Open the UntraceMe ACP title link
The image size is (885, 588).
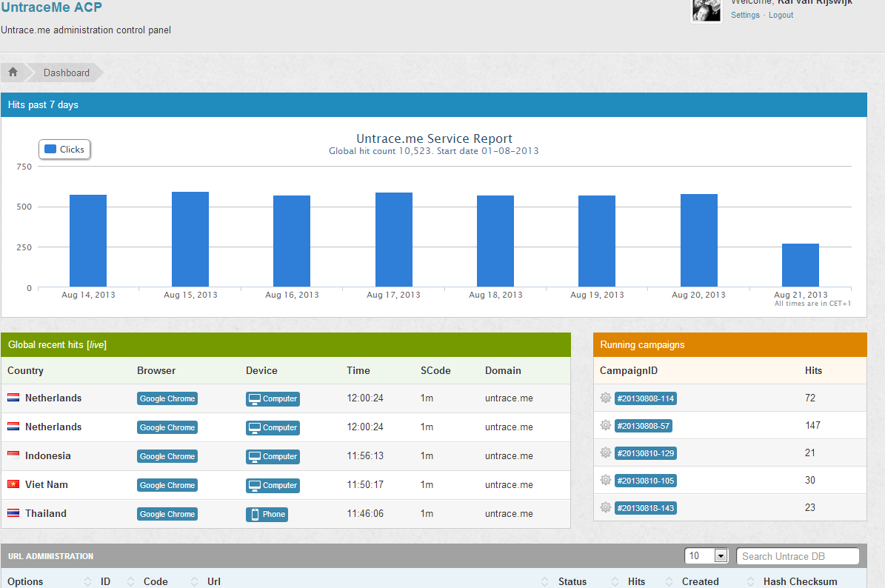[51, 7]
